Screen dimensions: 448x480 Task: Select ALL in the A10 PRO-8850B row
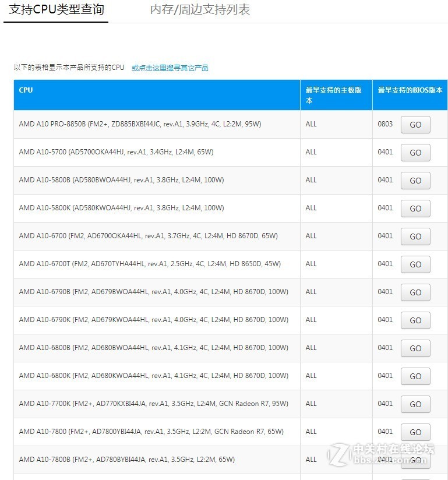click(311, 124)
